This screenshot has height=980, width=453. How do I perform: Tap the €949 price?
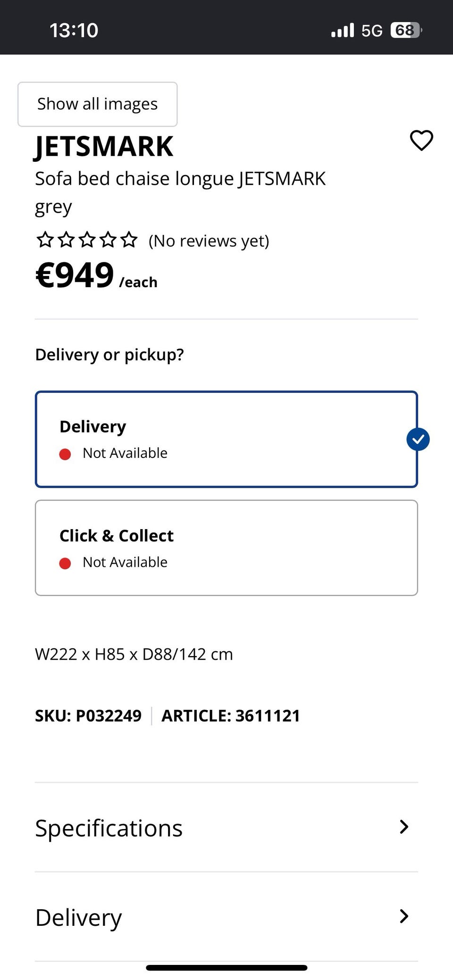click(75, 275)
